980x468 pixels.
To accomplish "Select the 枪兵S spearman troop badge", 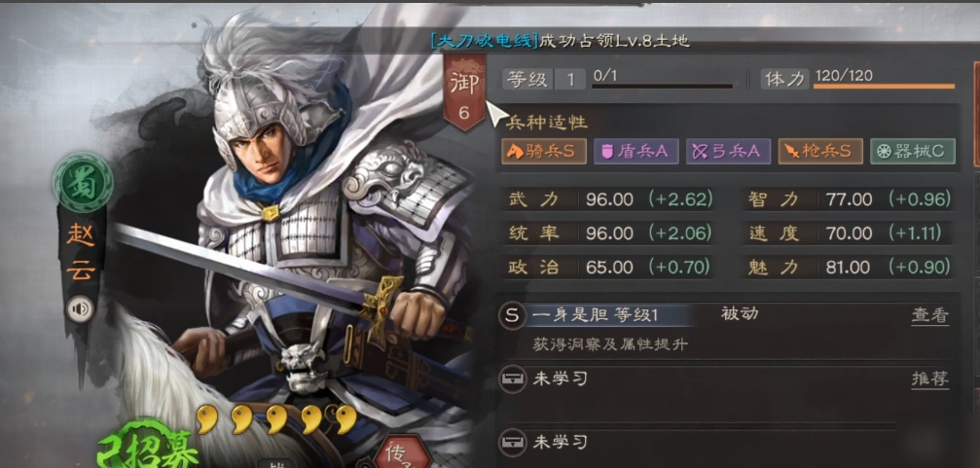I will [820, 151].
